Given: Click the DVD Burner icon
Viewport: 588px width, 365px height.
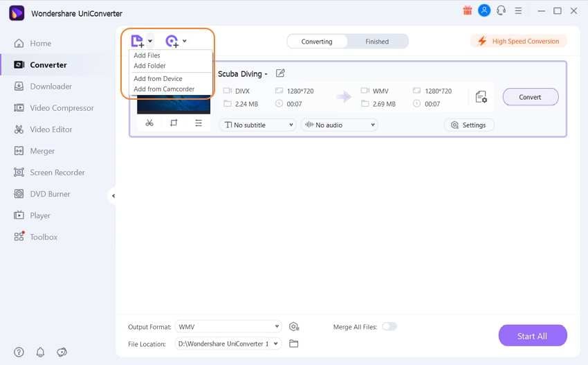Looking at the screenshot, I should [19, 194].
